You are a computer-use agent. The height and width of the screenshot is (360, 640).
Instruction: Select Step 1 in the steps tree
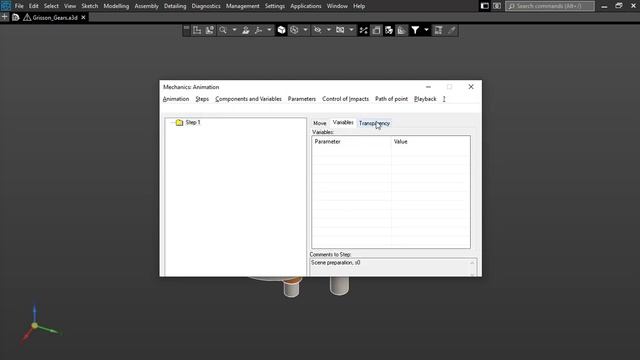(193, 122)
